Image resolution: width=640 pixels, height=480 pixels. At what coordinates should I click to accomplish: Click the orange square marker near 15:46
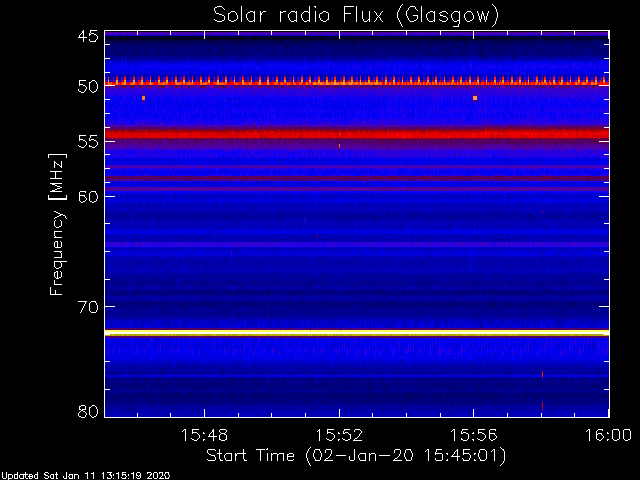pyautogui.click(x=143, y=98)
